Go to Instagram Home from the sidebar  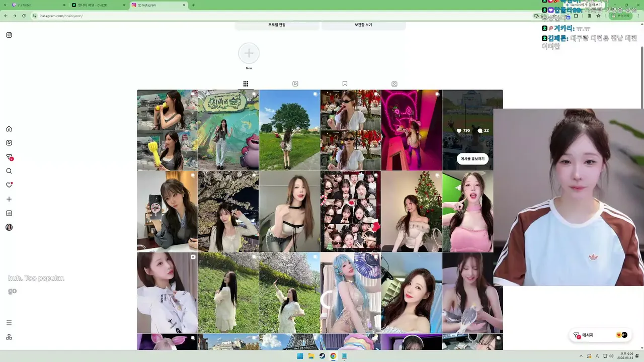[x=9, y=129]
